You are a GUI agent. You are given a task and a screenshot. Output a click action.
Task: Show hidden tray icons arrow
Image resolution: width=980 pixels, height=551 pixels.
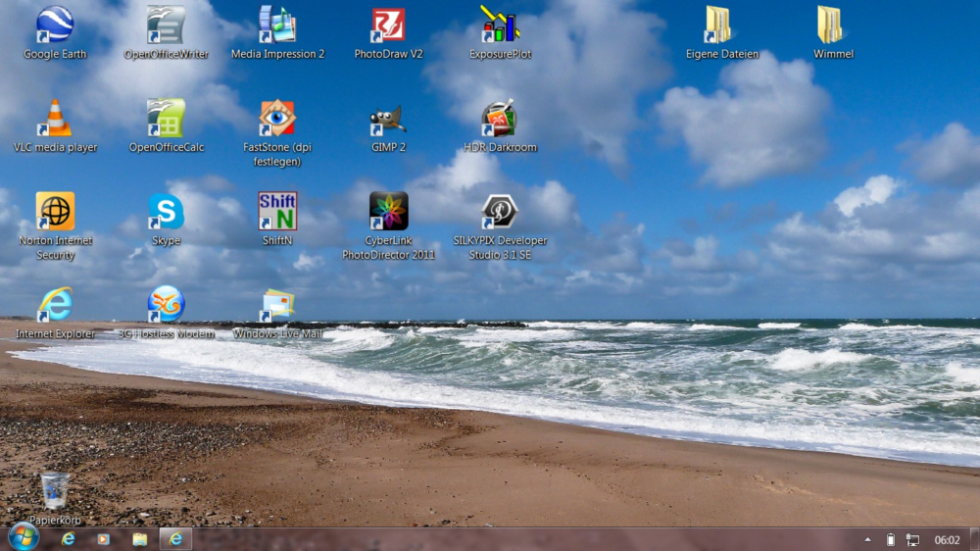(x=867, y=539)
